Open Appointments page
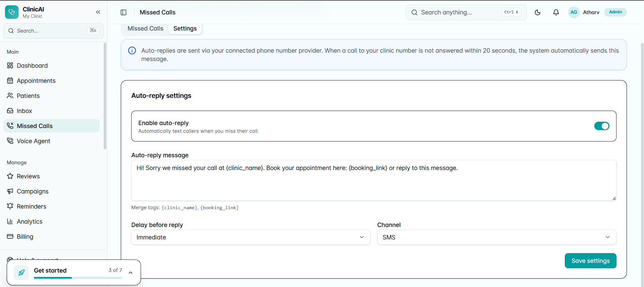The height and width of the screenshot is (287, 644). (51, 81)
